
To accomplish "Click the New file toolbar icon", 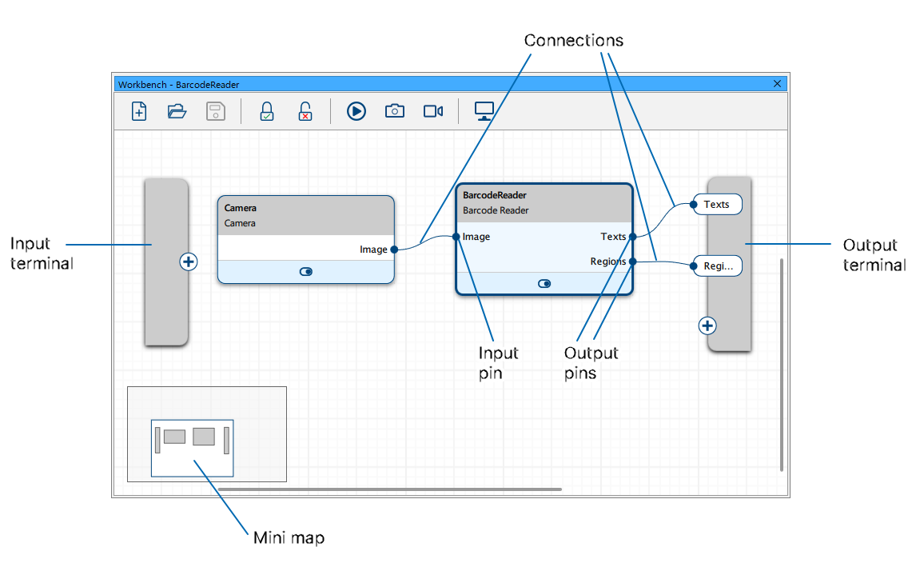I will [x=139, y=111].
